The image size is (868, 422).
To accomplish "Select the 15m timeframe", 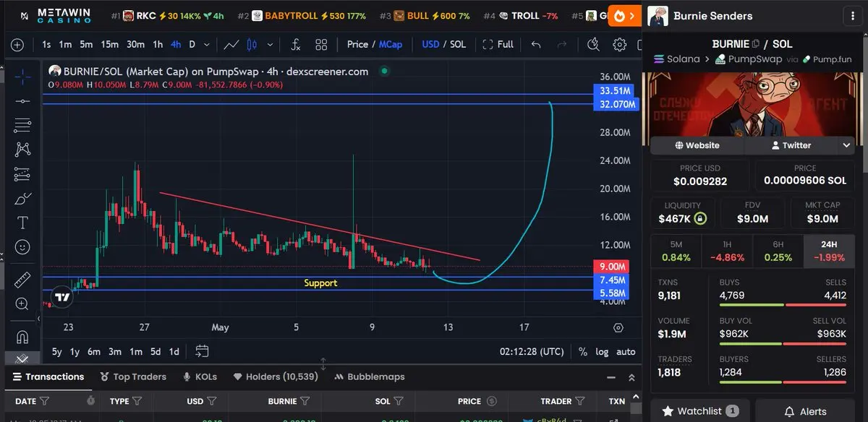I will (x=109, y=44).
